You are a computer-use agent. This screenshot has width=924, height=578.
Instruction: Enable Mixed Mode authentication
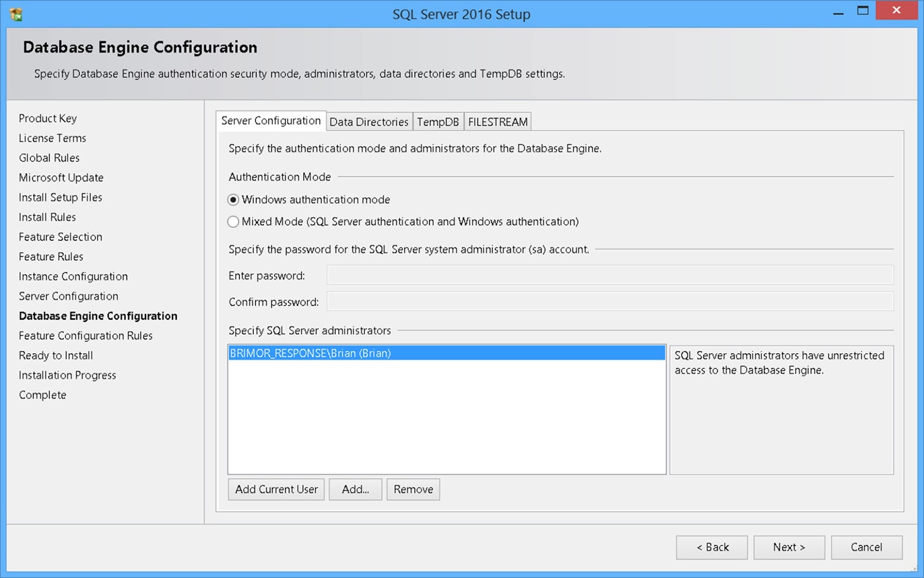(x=233, y=221)
